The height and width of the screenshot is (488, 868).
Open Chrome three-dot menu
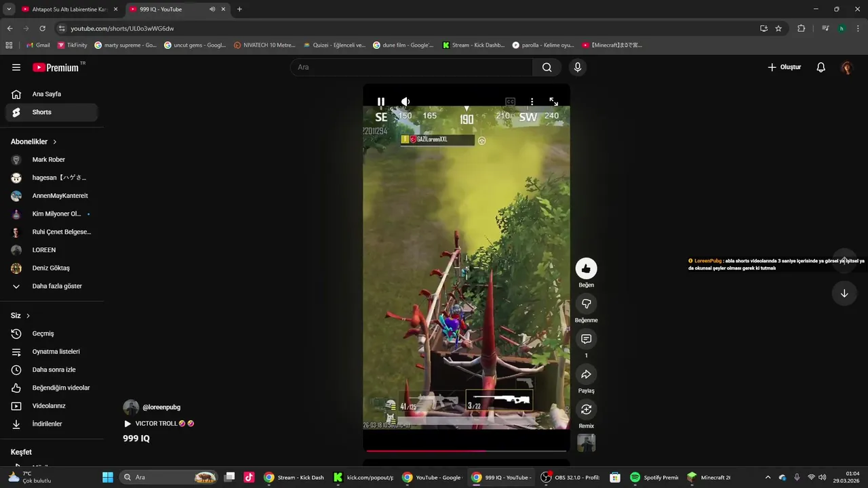click(x=858, y=28)
